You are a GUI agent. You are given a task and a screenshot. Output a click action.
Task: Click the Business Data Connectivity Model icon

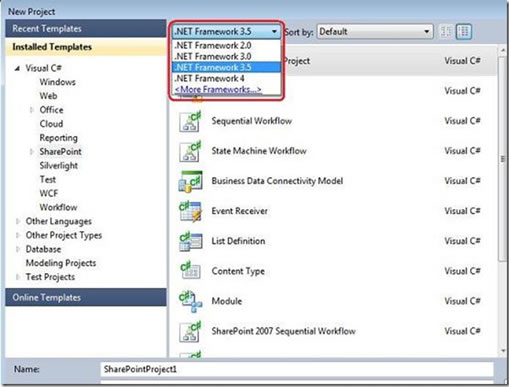tap(190, 182)
